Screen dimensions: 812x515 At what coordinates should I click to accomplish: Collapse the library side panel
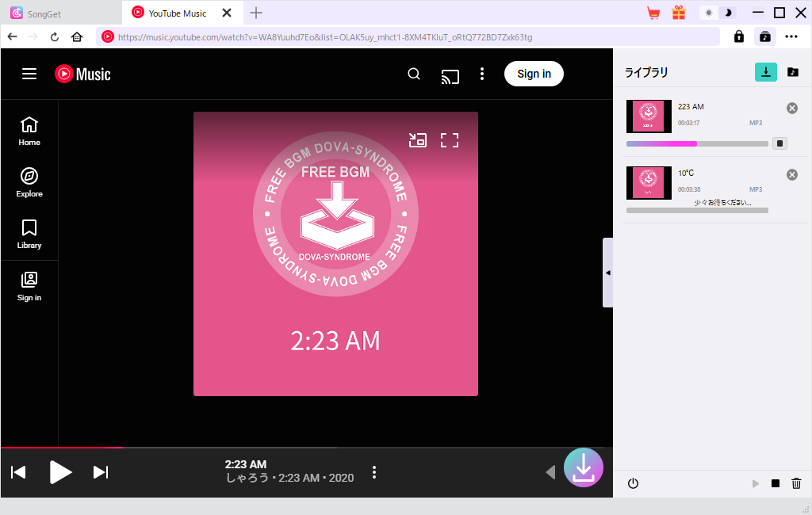[x=607, y=273]
